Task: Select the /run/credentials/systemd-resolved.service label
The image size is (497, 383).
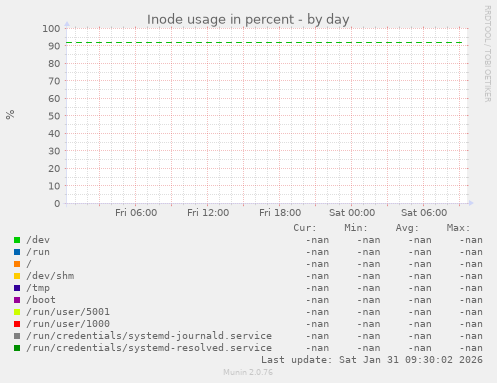Action: point(149,348)
